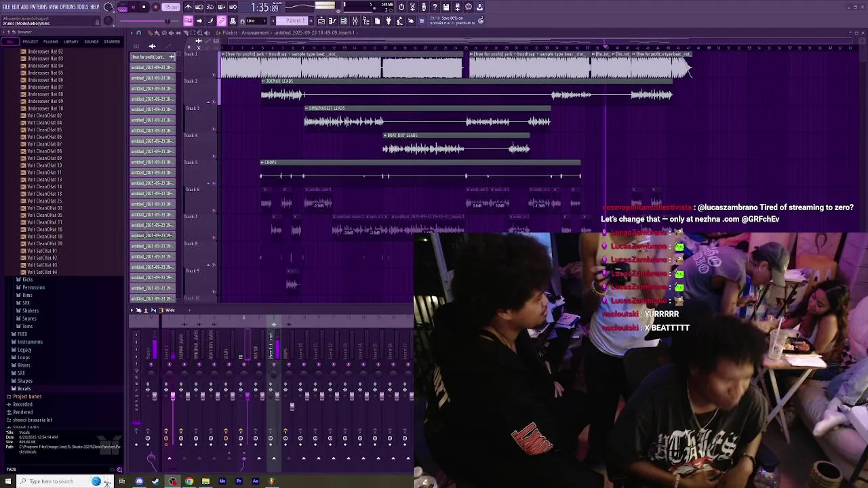Click the browser search magnifier icon
Screen dimensions: 868x488
pos(119,469)
